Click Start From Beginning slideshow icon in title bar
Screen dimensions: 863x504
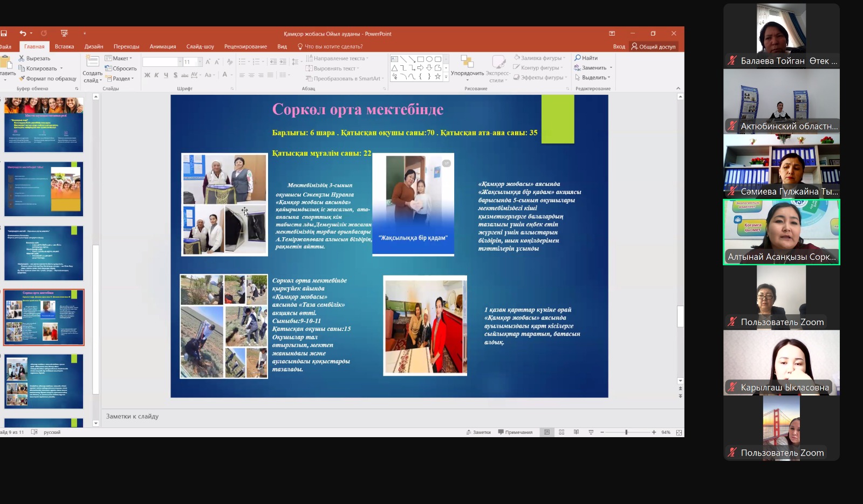64,33
